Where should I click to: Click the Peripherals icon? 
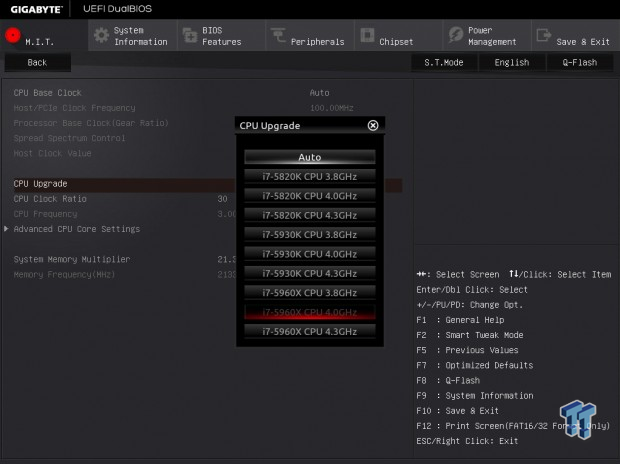(x=278, y=35)
